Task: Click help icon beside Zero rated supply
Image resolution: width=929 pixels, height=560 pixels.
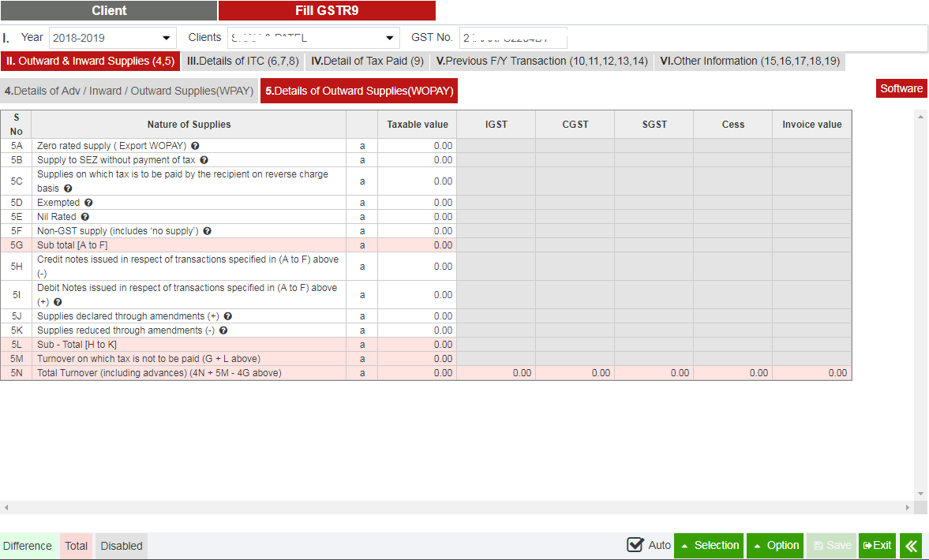Action: click(195, 146)
